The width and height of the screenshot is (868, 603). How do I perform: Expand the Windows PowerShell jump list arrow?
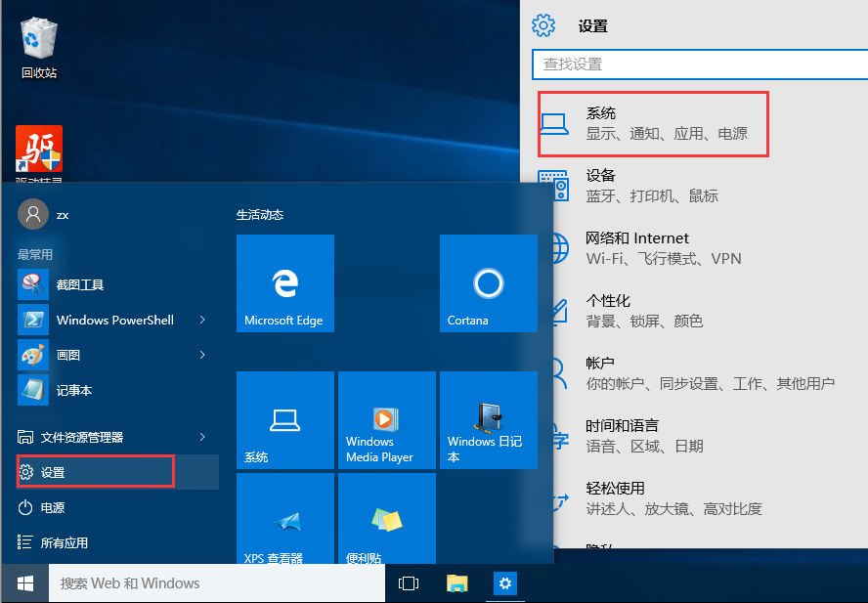[x=202, y=320]
